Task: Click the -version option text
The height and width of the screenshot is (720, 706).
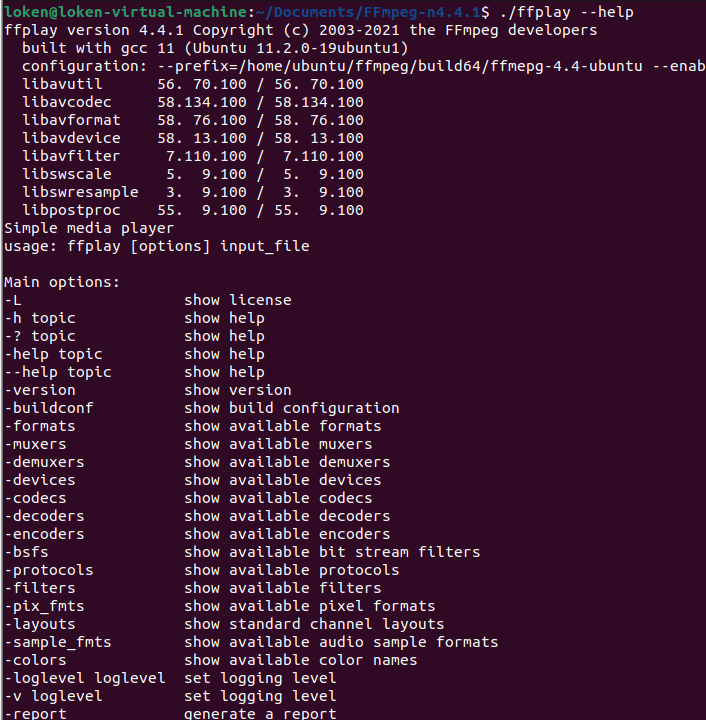Action: tap(39, 390)
